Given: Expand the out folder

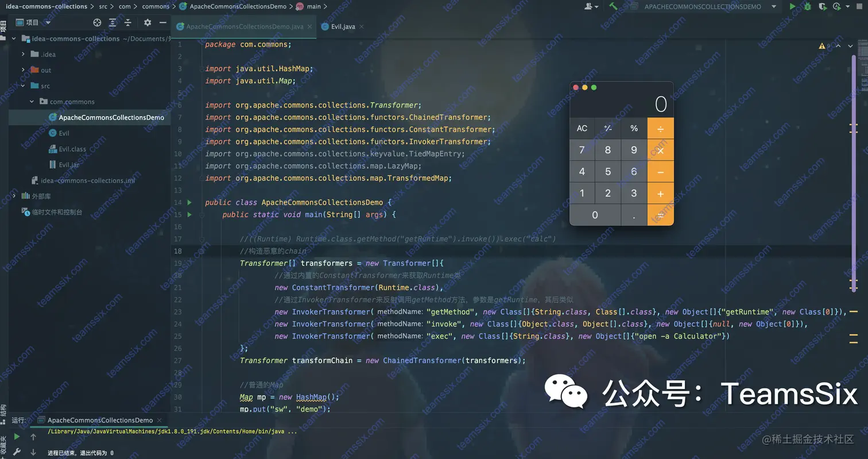Looking at the screenshot, I should [23, 70].
